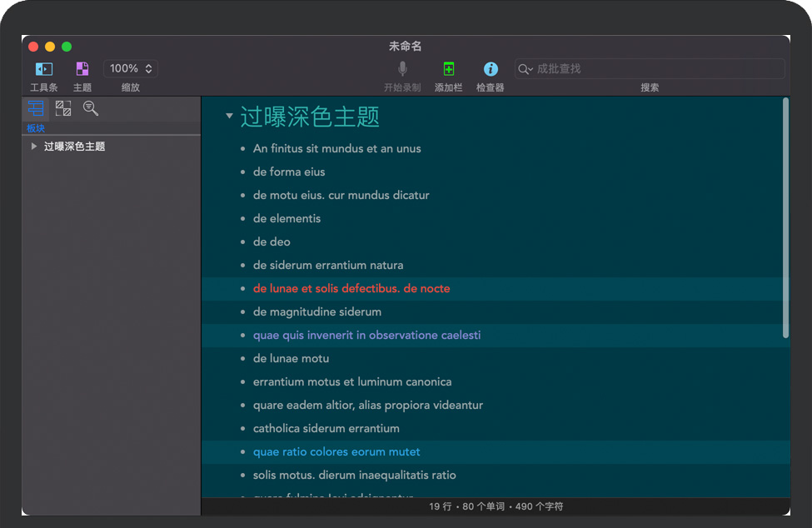This screenshot has width=812, height=528.
Task: Select red row 'de lunae et solis defectibus'
Action: pos(351,289)
